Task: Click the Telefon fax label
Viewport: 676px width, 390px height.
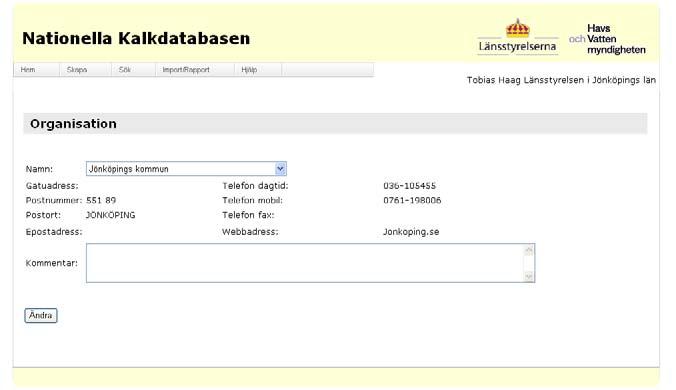Action: pos(248,215)
